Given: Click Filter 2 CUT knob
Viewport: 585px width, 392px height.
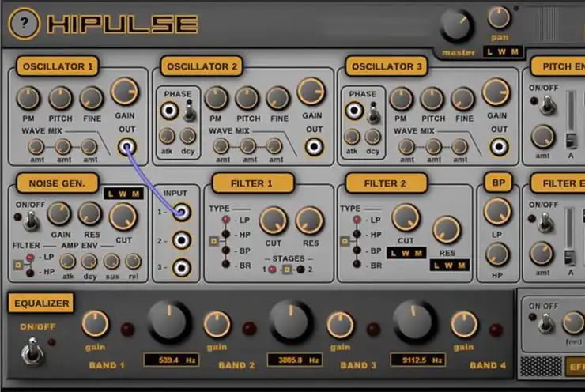Looking at the screenshot, I should 406,218.
